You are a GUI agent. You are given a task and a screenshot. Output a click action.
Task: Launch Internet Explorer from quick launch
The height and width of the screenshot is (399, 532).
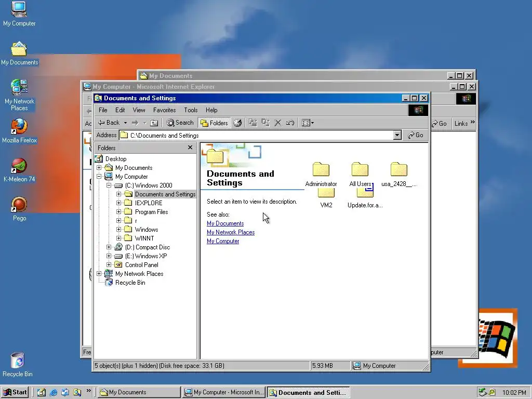pos(54,392)
